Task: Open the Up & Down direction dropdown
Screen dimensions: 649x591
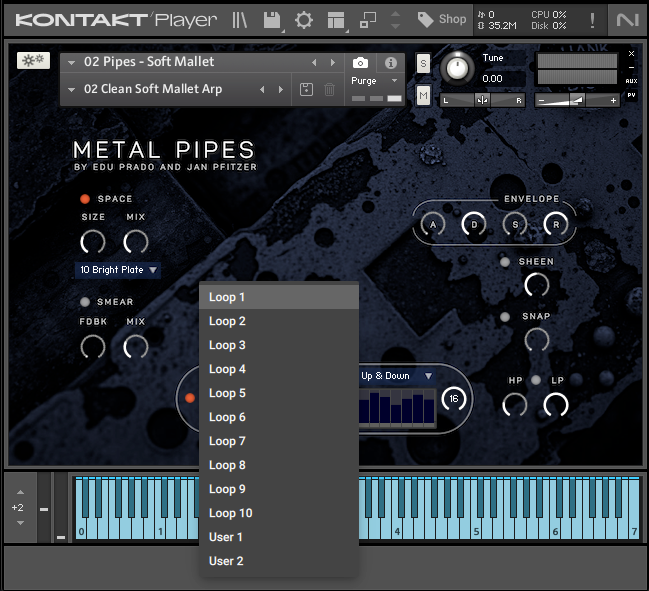Action: 397,376
